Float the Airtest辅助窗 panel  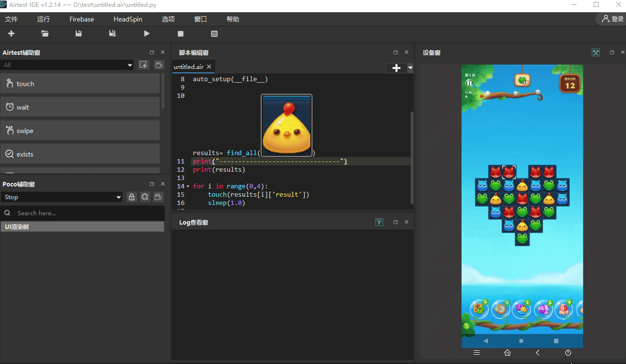[152, 52]
